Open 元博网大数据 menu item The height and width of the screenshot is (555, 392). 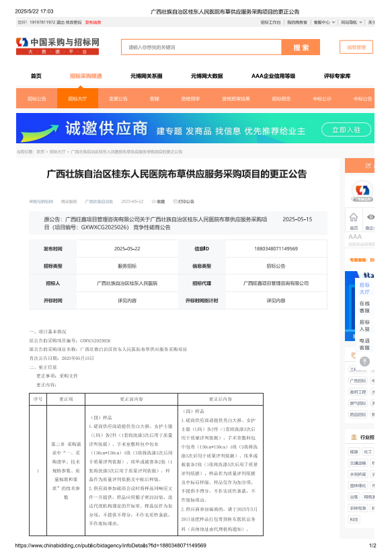(x=207, y=76)
